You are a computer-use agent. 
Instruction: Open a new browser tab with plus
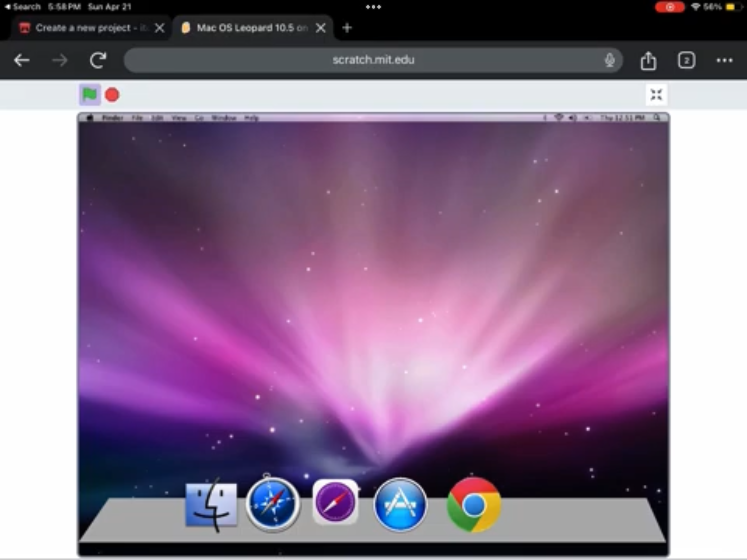347,28
